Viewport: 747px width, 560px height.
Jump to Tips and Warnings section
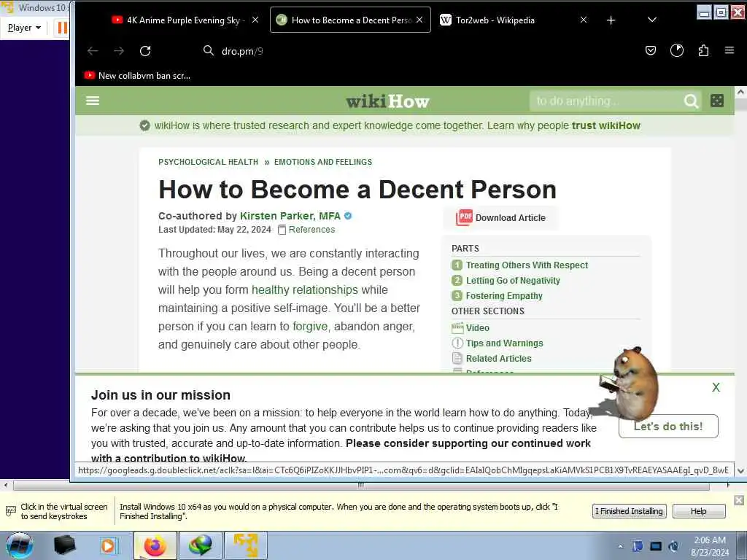pyautogui.click(x=504, y=343)
